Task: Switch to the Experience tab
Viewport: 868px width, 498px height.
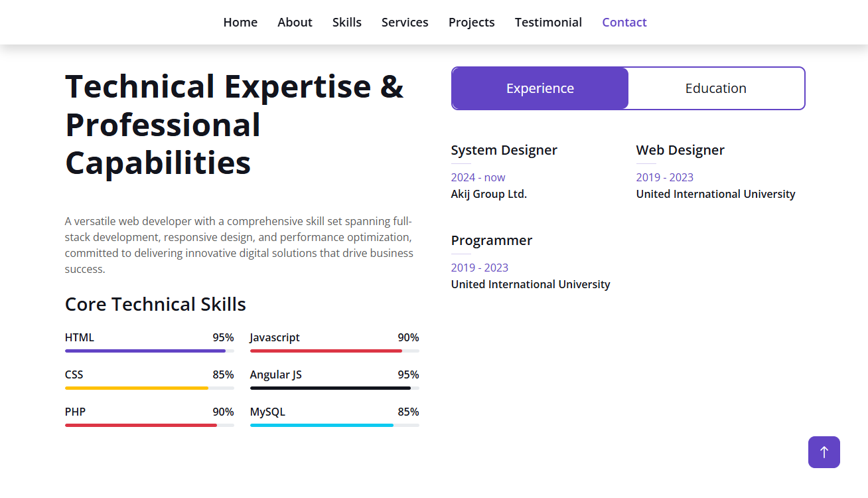Action: coord(540,88)
